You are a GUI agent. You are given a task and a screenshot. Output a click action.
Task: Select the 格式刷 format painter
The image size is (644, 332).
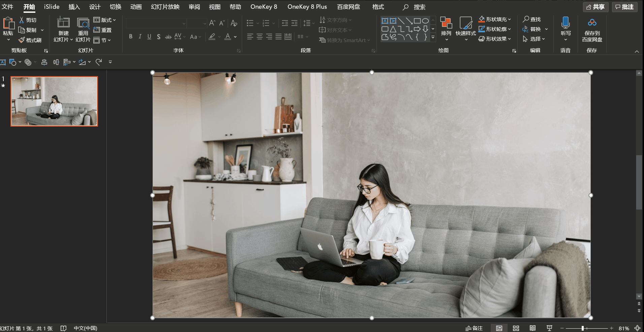pyautogui.click(x=30, y=40)
